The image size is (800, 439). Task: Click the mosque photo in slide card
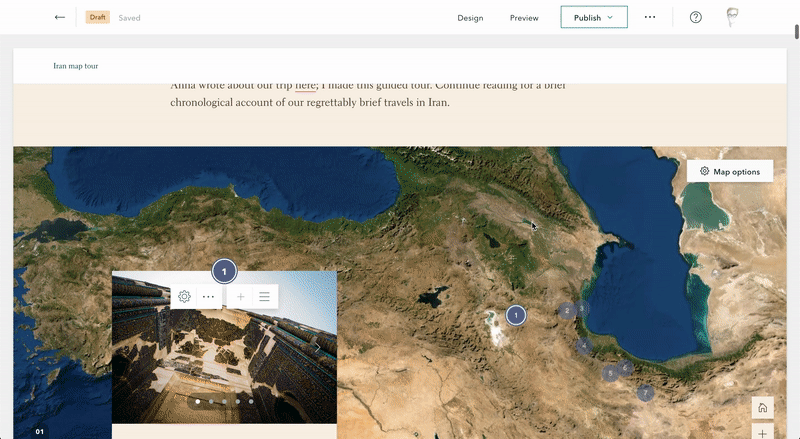coord(224,347)
